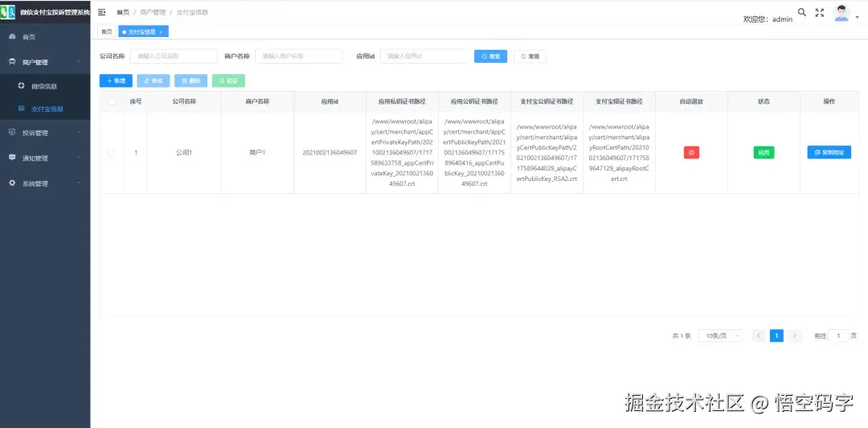Viewport: 868px width, 428px height.
Task: Click the 序号 column header
Action: coord(136,101)
